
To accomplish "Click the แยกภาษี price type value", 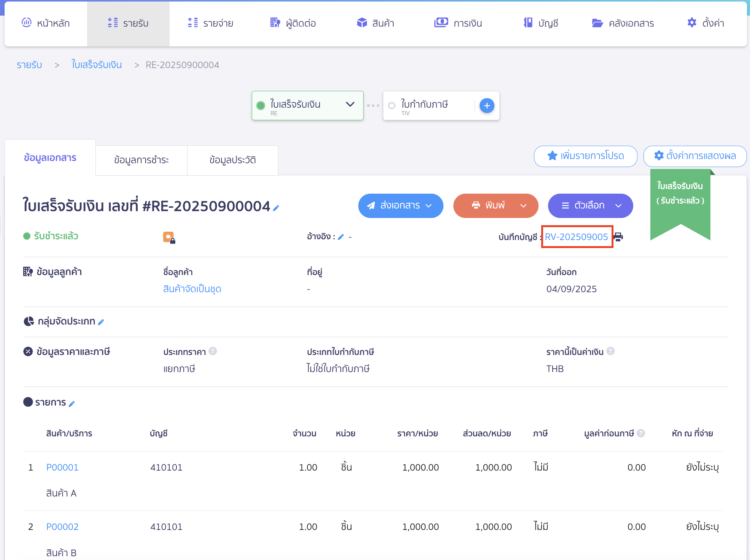I will (179, 369).
